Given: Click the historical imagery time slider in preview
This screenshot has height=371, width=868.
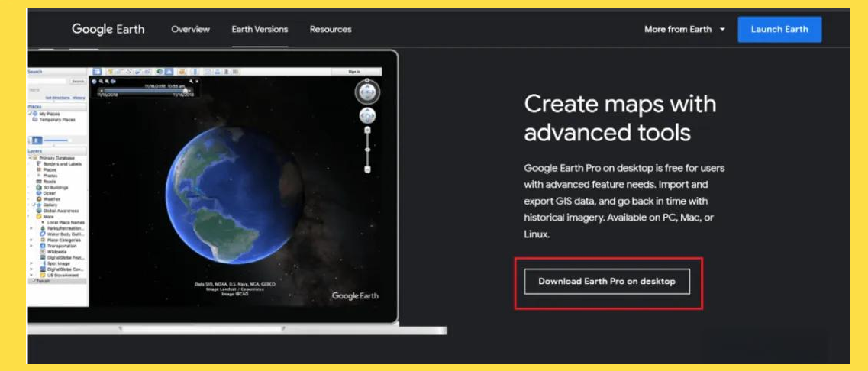Looking at the screenshot, I should pyautogui.click(x=145, y=90).
